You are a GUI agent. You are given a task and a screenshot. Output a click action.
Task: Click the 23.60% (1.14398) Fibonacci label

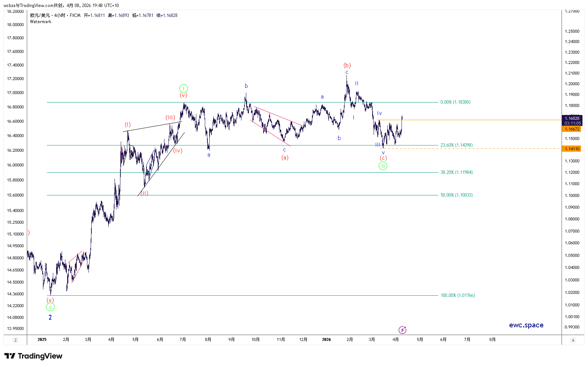point(457,145)
